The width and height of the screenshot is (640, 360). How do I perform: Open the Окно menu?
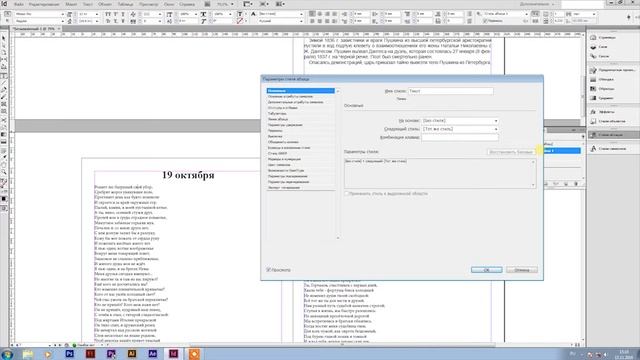[x=169, y=4]
